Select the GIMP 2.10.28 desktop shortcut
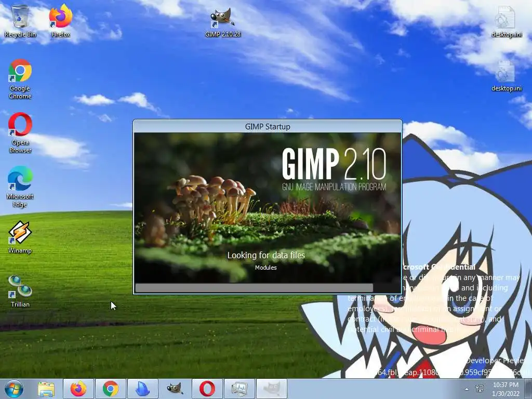Screen dimensions: 532x399 coord(222,23)
